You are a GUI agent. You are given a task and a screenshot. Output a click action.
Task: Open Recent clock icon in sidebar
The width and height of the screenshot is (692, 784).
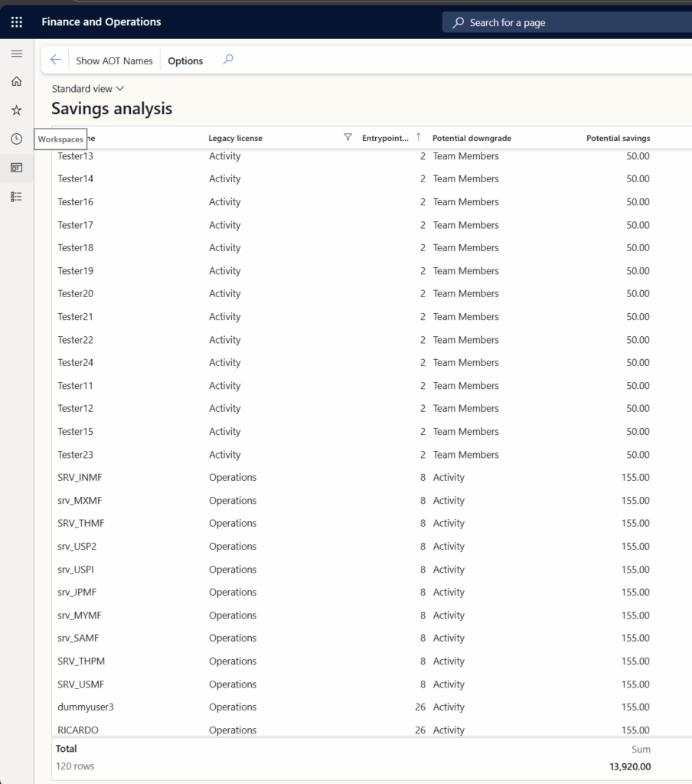pyautogui.click(x=16, y=139)
